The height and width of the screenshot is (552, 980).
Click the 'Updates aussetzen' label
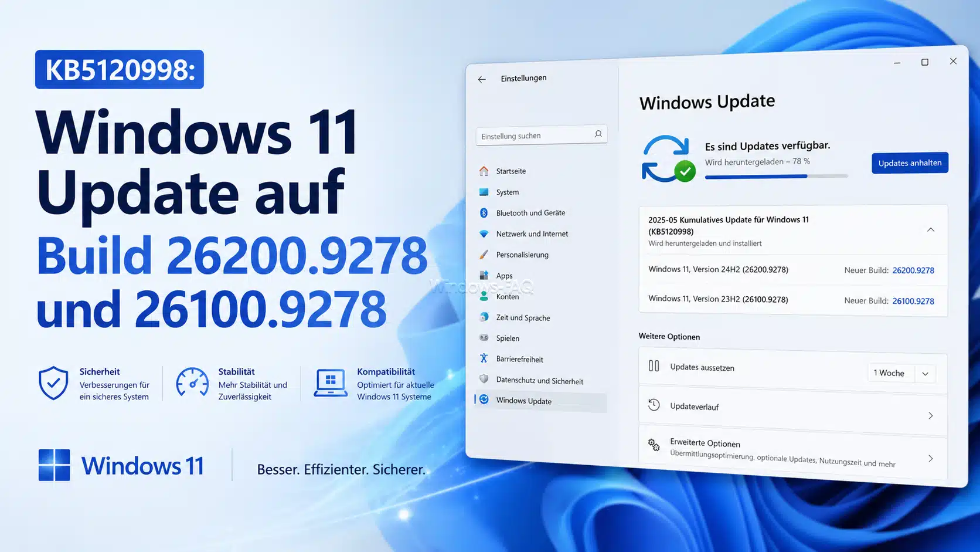702,367
